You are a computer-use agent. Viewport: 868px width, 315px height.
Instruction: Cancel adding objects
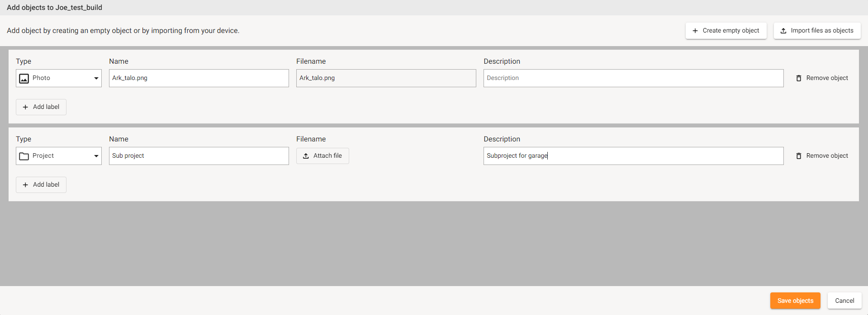click(x=844, y=301)
